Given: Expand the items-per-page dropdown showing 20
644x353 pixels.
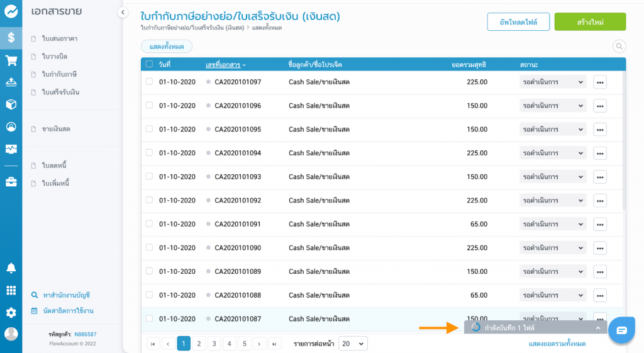Looking at the screenshot, I should click(x=353, y=344).
